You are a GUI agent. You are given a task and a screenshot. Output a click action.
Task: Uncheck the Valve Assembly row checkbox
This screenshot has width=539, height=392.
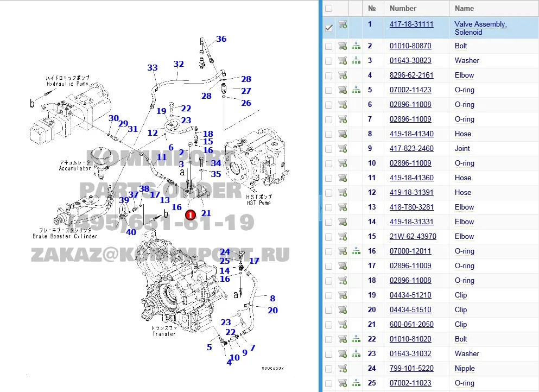[328, 28]
